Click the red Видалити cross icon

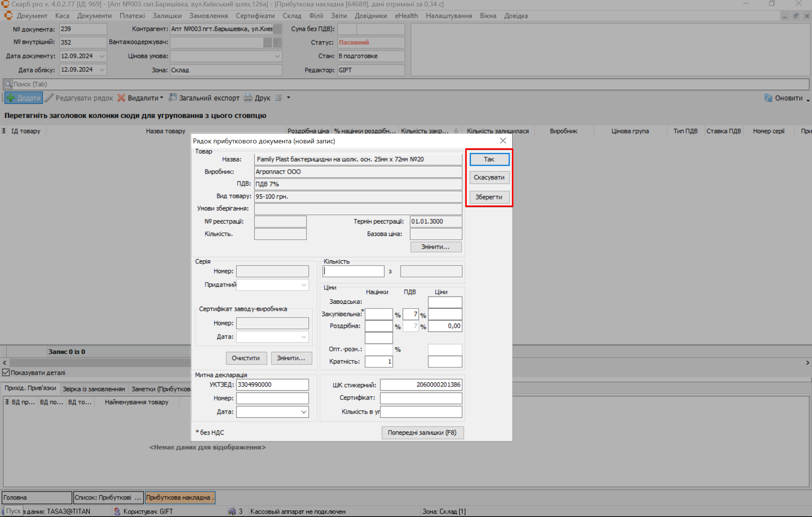tap(121, 98)
